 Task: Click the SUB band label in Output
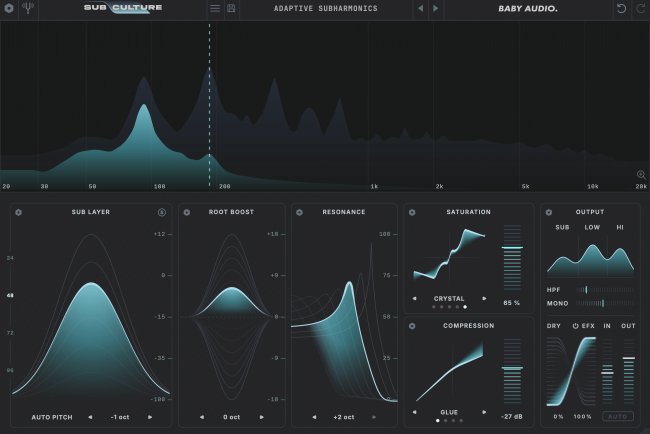click(x=562, y=227)
